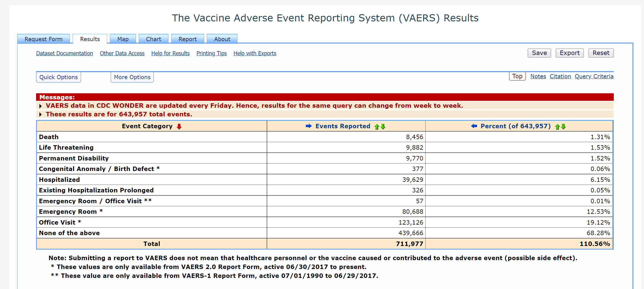Select the Hospitalized row label

pos(59,180)
